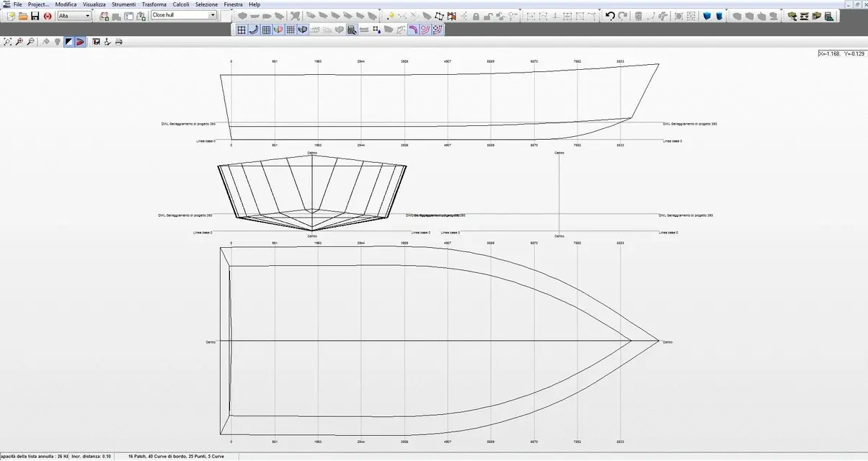Click the hull profile side view drawing
Image resolution: width=868 pixels, height=461 pixels.
(x=440, y=102)
